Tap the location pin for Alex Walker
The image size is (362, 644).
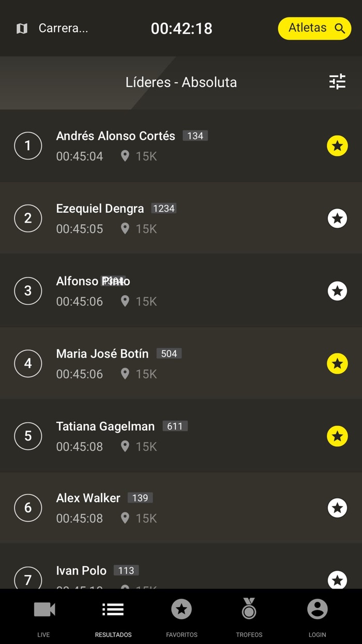pos(125,518)
